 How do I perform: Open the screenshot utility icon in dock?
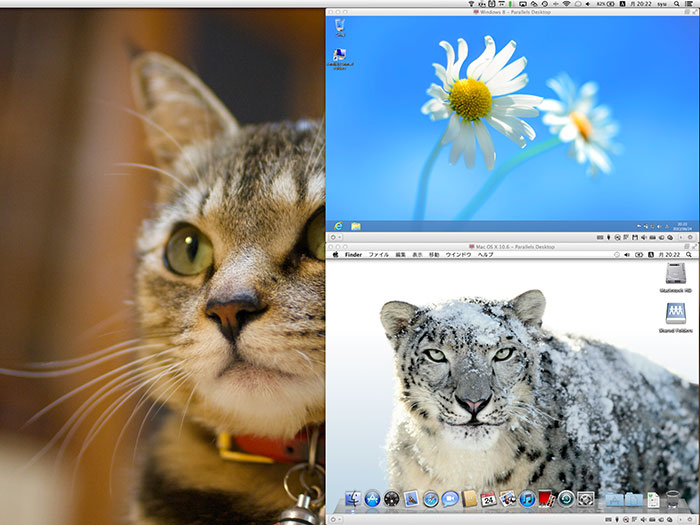click(586, 499)
